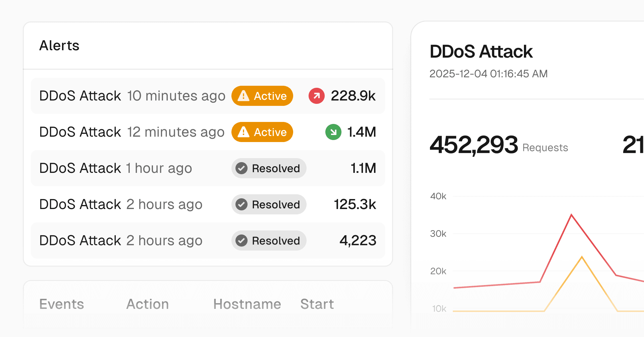644x337 pixels.
Task: Click the Start column header
Action: [317, 304]
